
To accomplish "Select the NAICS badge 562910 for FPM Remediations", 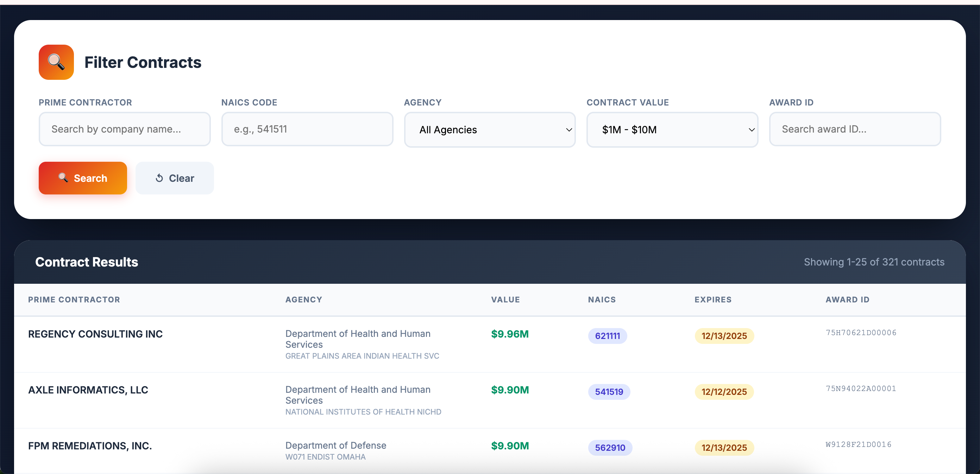I will (x=610, y=447).
